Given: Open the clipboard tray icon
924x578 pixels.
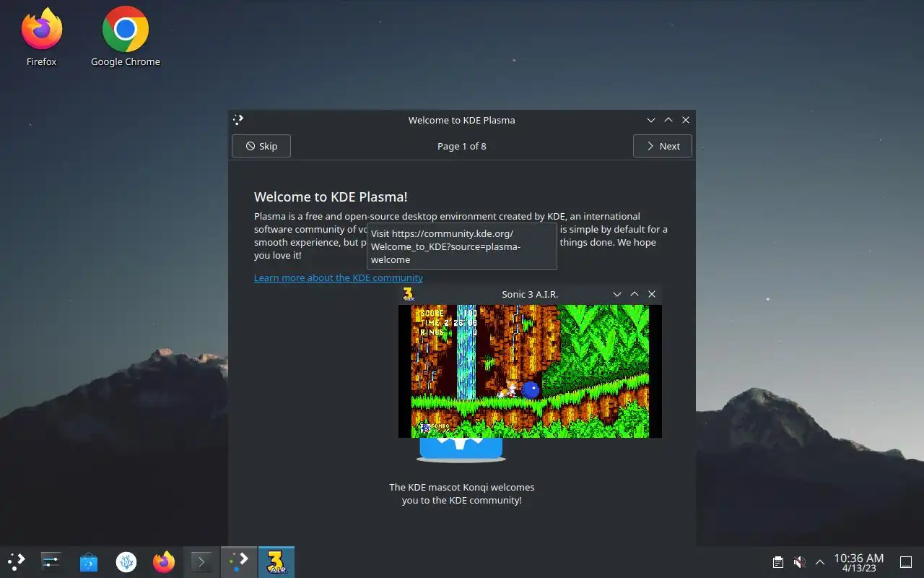Looking at the screenshot, I should pyautogui.click(x=778, y=561).
